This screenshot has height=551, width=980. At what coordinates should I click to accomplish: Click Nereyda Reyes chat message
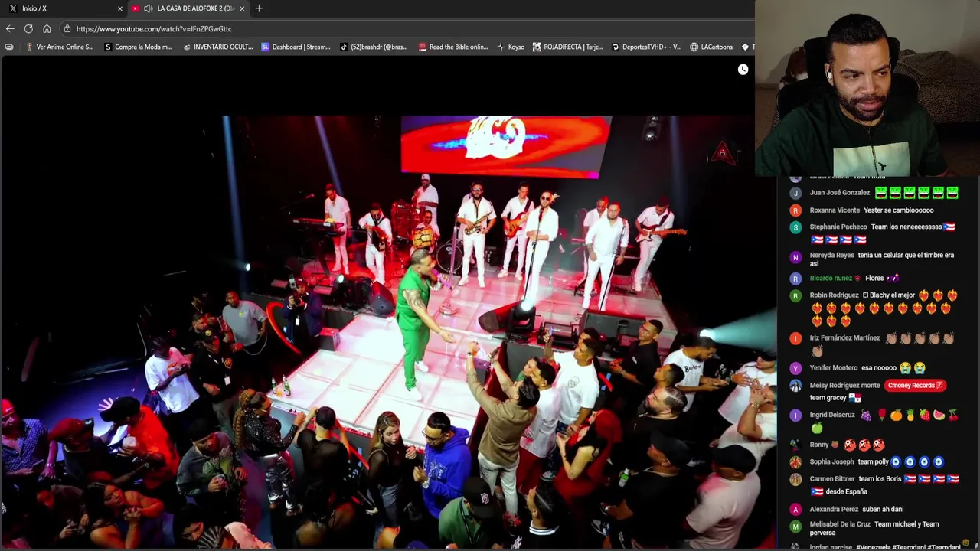pyautogui.click(x=882, y=259)
